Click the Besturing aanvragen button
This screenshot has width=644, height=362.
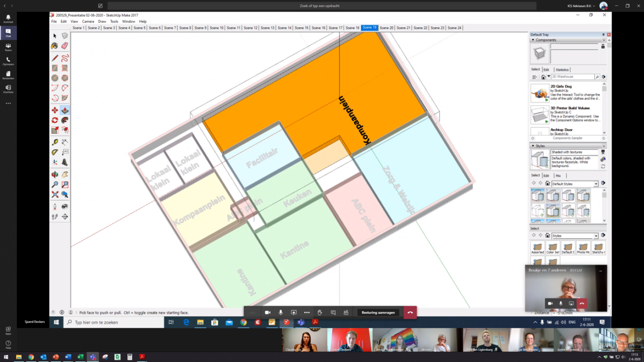378,312
